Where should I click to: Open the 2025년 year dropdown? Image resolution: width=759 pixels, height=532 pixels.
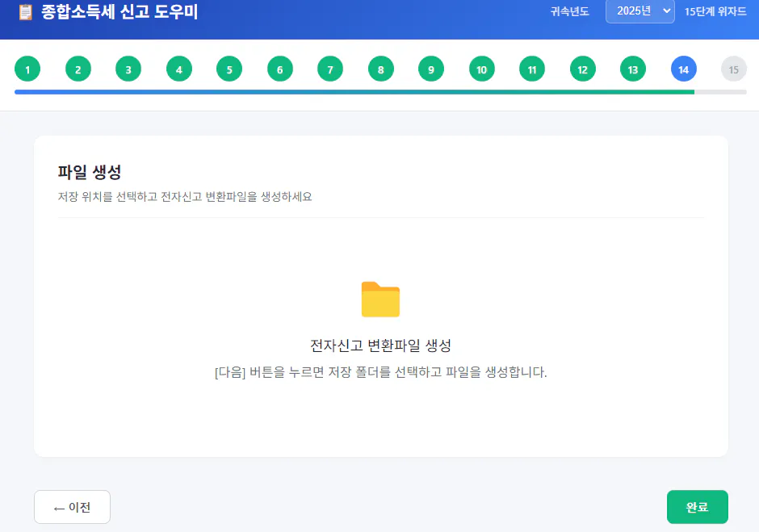coord(640,11)
